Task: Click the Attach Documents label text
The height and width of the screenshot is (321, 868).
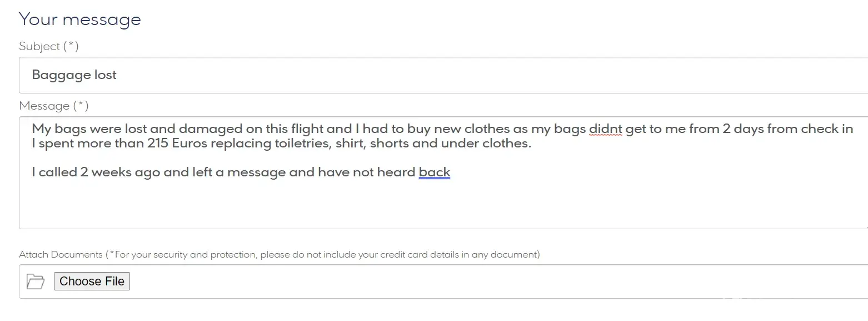Action: pyautogui.click(x=61, y=255)
